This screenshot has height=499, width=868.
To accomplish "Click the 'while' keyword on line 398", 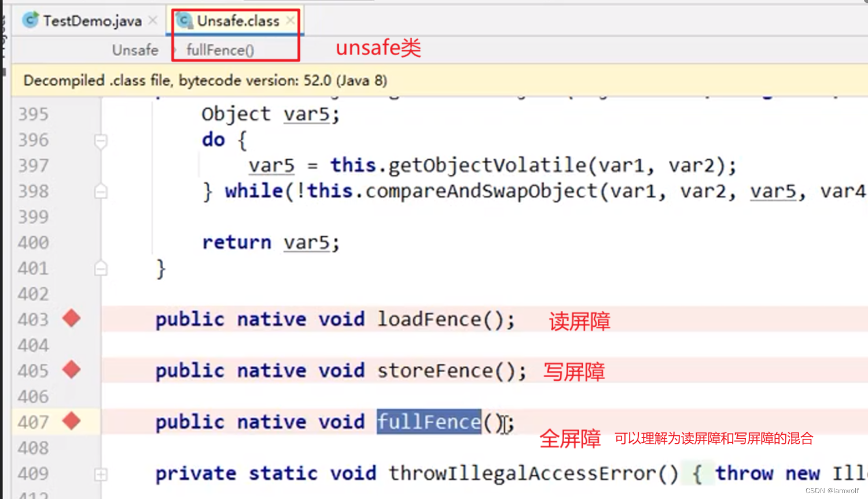I will coord(254,191).
